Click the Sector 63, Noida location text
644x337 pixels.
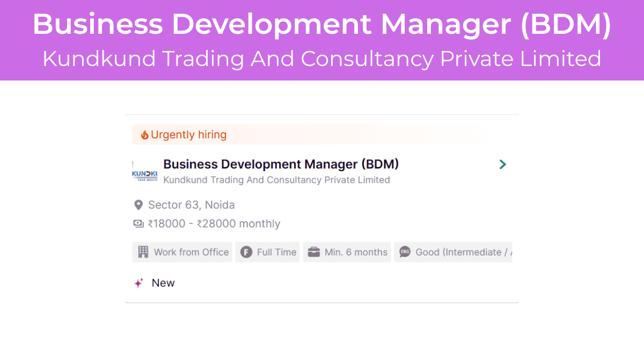pyautogui.click(x=191, y=205)
